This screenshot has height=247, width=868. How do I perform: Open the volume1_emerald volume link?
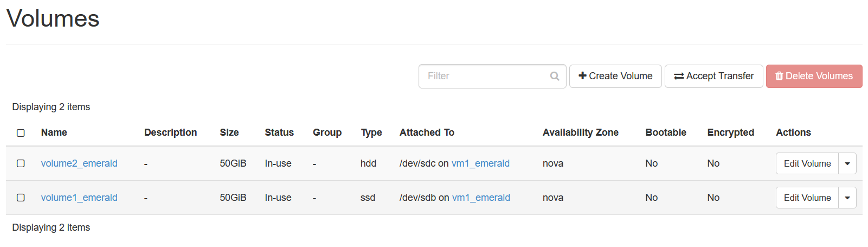(x=79, y=198)
